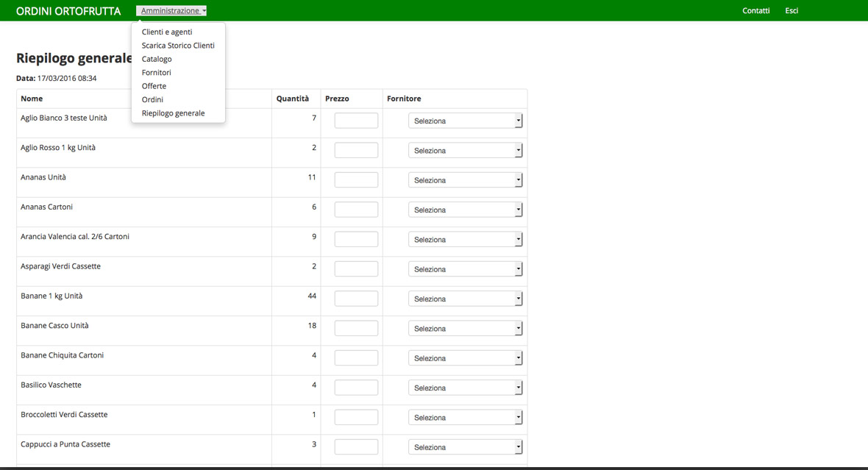This screenshot has width=868, height=470.
Task: Click price field for Aglio Rosso
Action: 356,150
